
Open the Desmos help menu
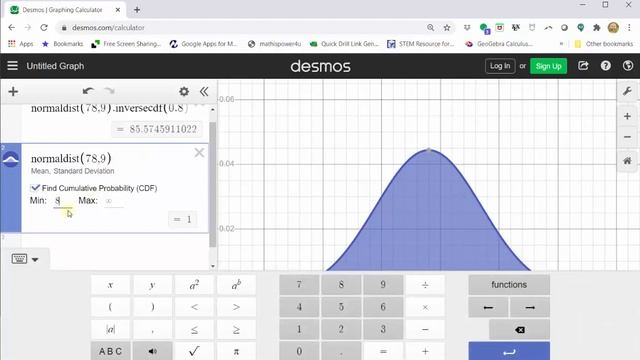point(606,66)
